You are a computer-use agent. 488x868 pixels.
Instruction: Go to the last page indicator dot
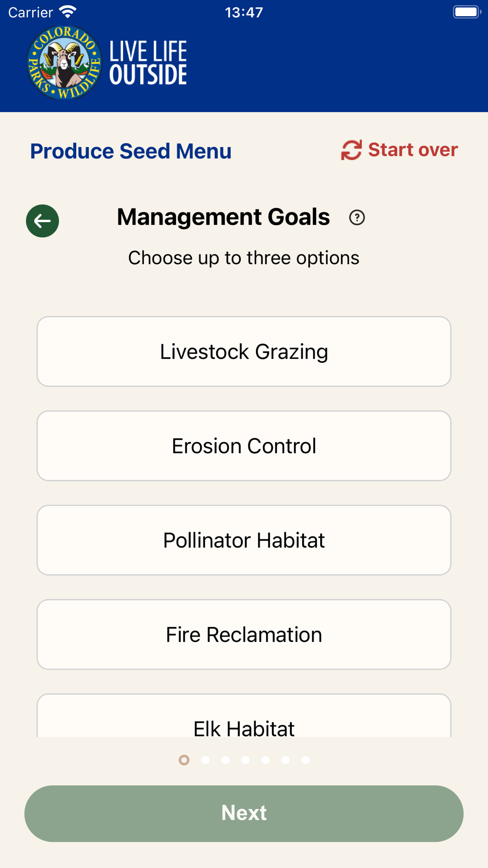pos(305,760)
